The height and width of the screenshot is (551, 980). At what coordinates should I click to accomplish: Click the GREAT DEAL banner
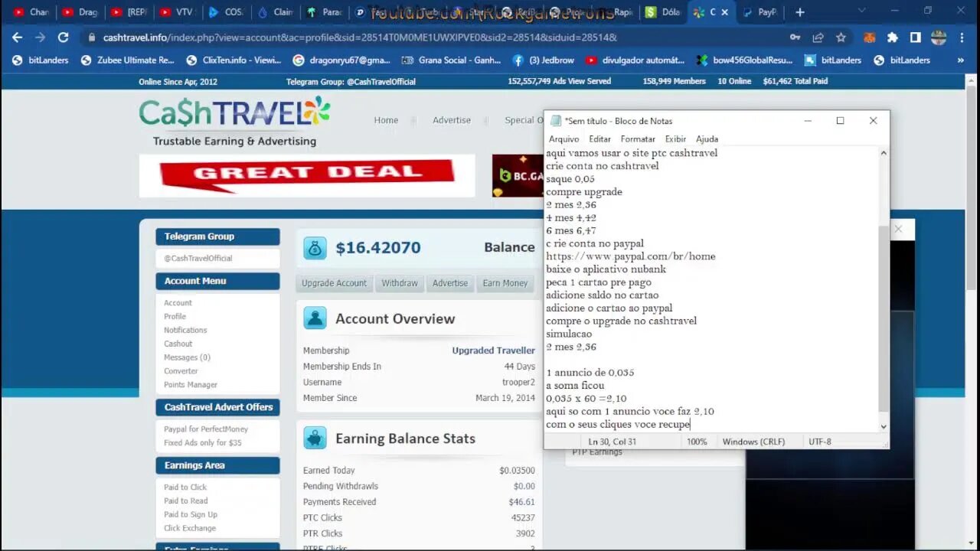pos(306,175)
